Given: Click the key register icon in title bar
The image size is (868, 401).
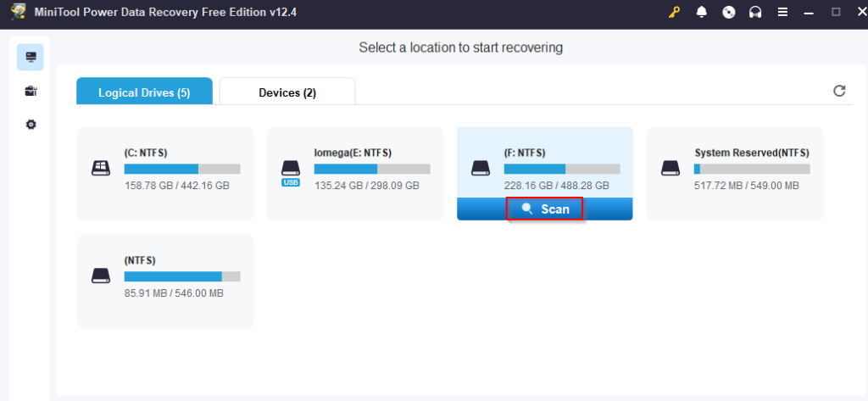Looking at the screenshot, I should point(674,12).
